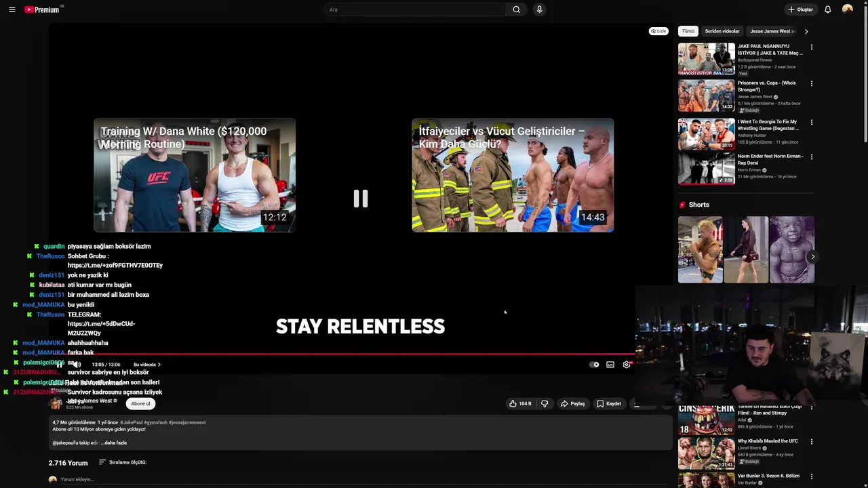Open #jessejameswest hashtag link
The image size is (868, 488).
[187, 422]
